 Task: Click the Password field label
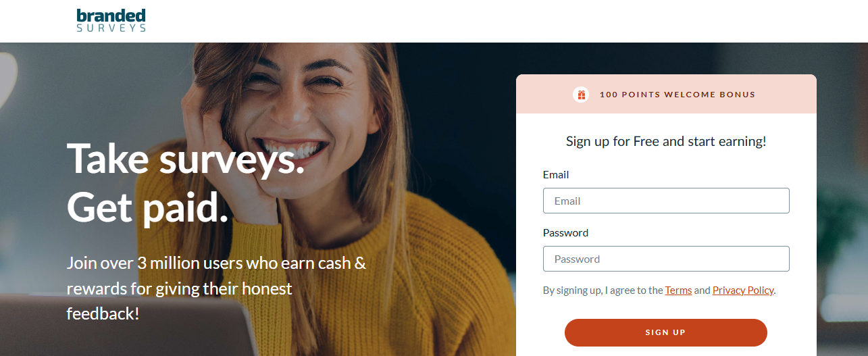(565, 232)
